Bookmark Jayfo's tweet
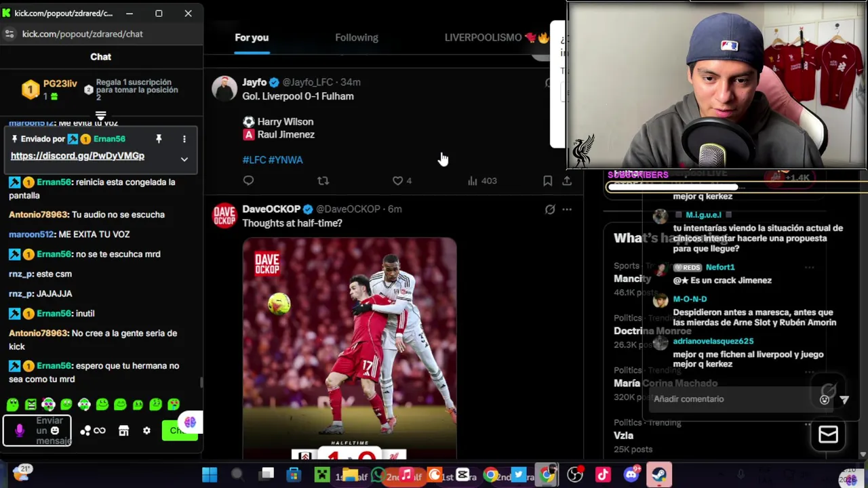 (547, 180)
